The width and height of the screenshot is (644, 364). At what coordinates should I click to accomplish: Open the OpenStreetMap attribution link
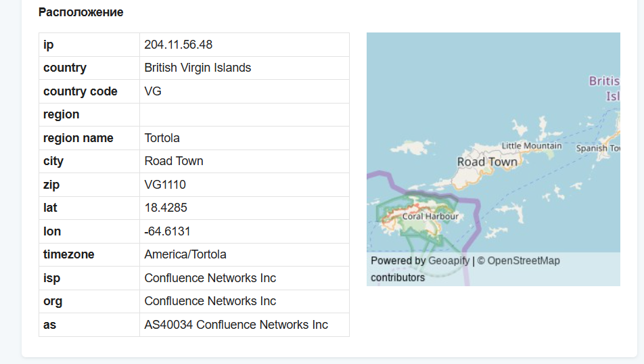click(x=523, y=260)
